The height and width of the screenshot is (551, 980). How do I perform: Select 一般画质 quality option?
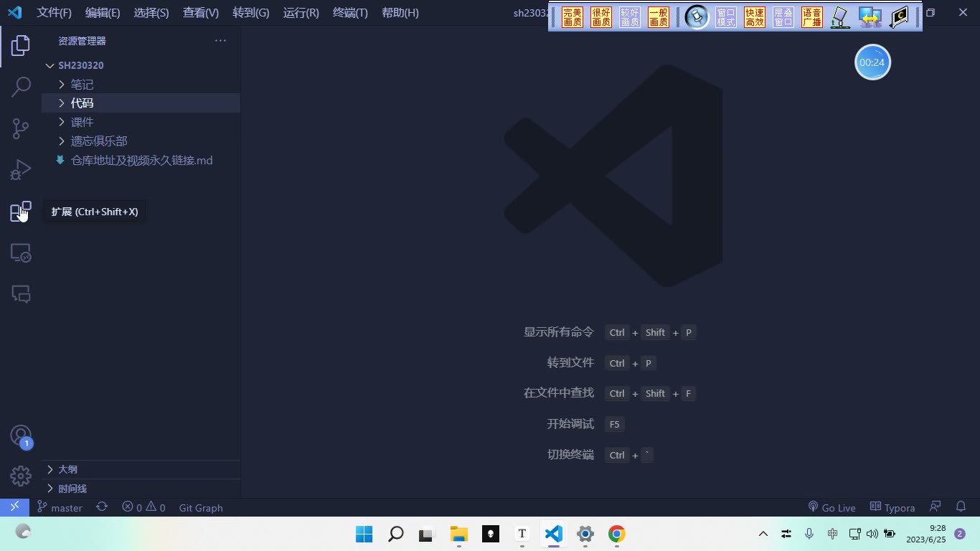pos(659,17)
